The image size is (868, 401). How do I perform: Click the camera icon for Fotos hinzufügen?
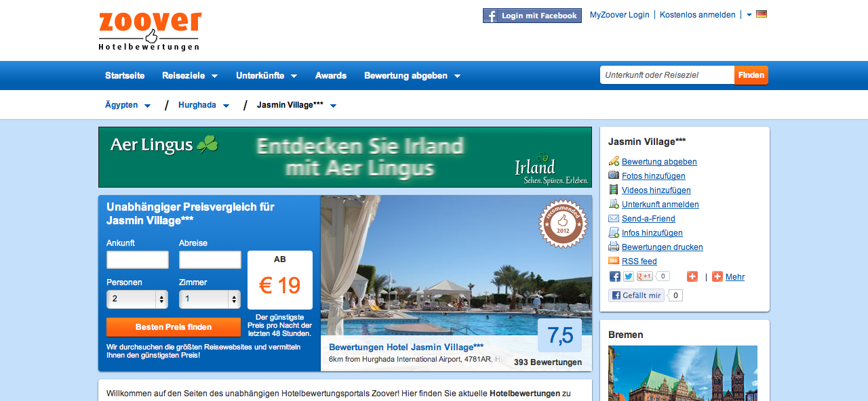tap(614, 175)
